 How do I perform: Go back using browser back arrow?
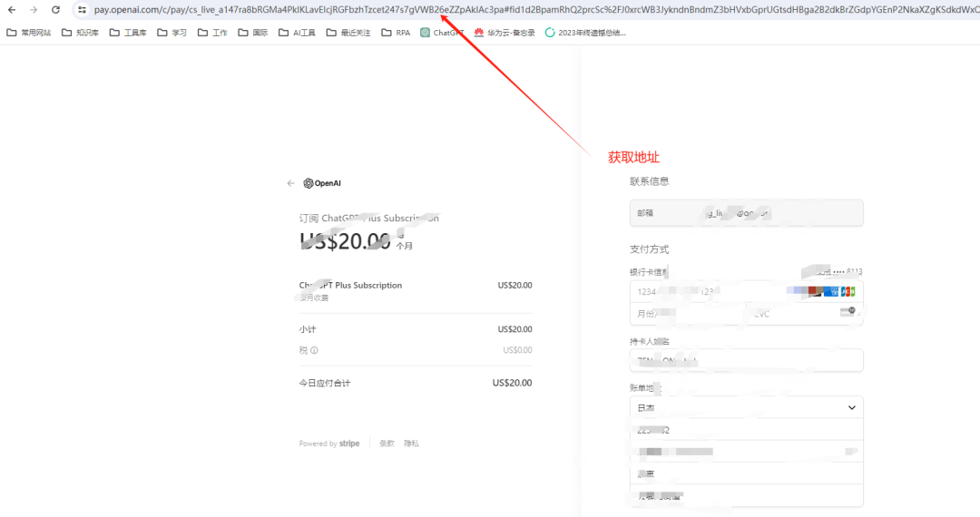click(x=11, y=9)
